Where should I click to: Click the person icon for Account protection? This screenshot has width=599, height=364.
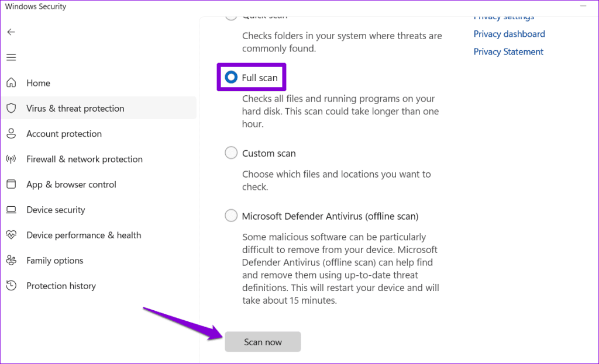click(11, 134)
